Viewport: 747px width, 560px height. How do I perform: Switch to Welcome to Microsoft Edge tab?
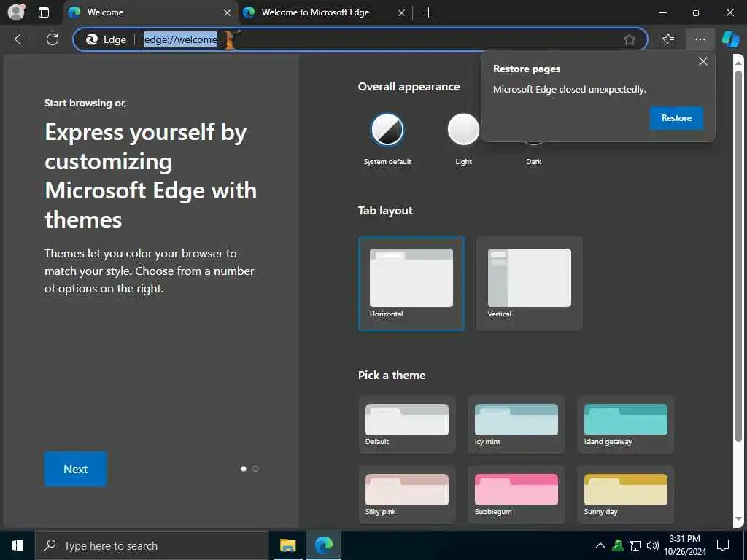[324, 12]
